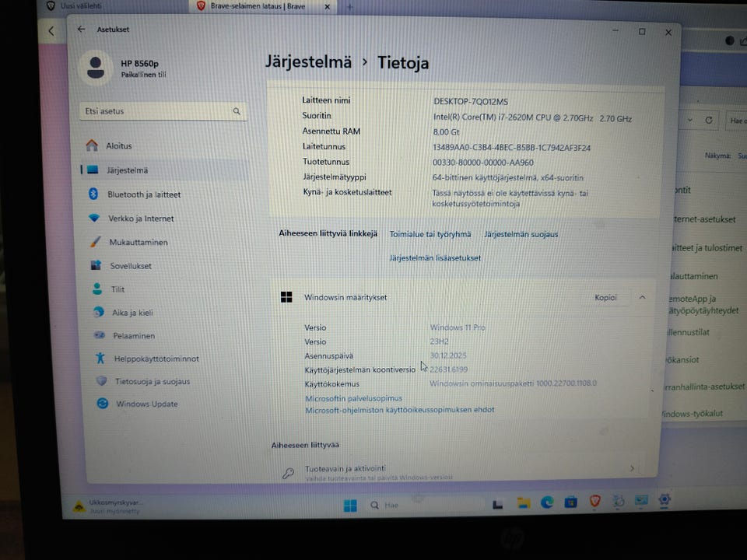Go back with the Asetukset back arrow

[x=82, y=30]
